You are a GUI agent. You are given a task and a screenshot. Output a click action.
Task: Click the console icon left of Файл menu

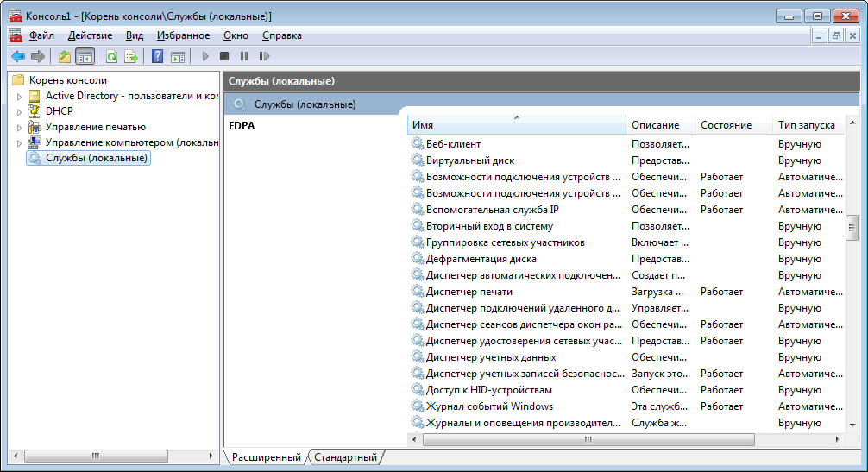16,35
